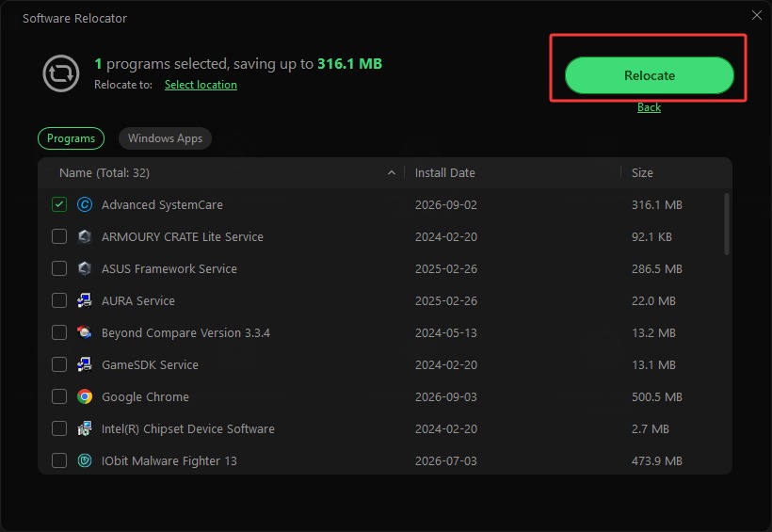
Task: Click the ARMOURY CRATE Lite Service name
Action: click(182, 237)
